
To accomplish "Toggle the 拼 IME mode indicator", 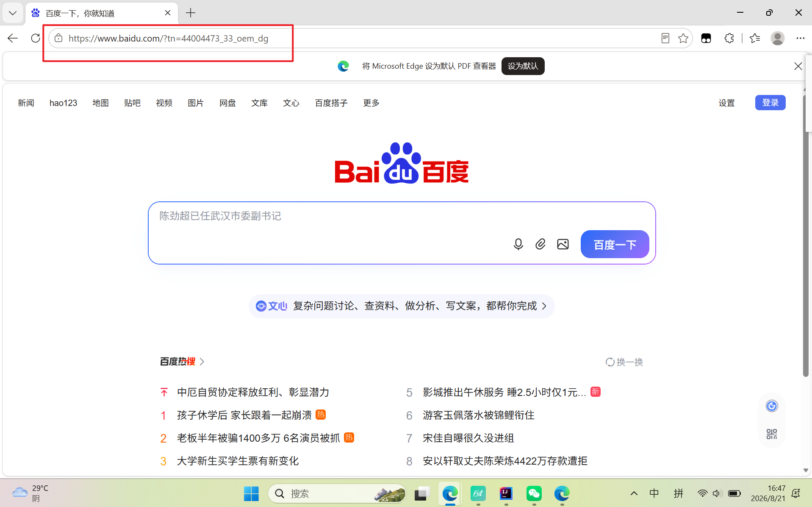I will (679, 493).
